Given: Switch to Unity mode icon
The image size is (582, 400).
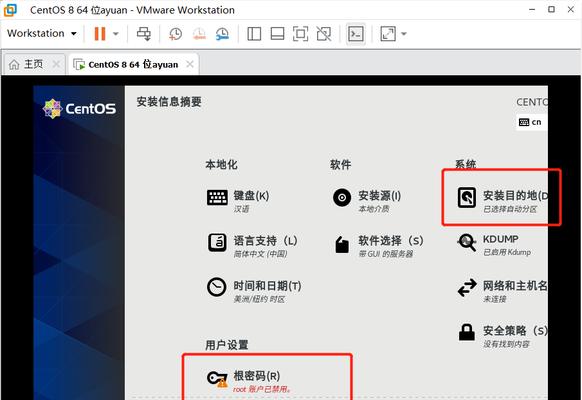Looking at the screenshot, I should coord(324,34).
